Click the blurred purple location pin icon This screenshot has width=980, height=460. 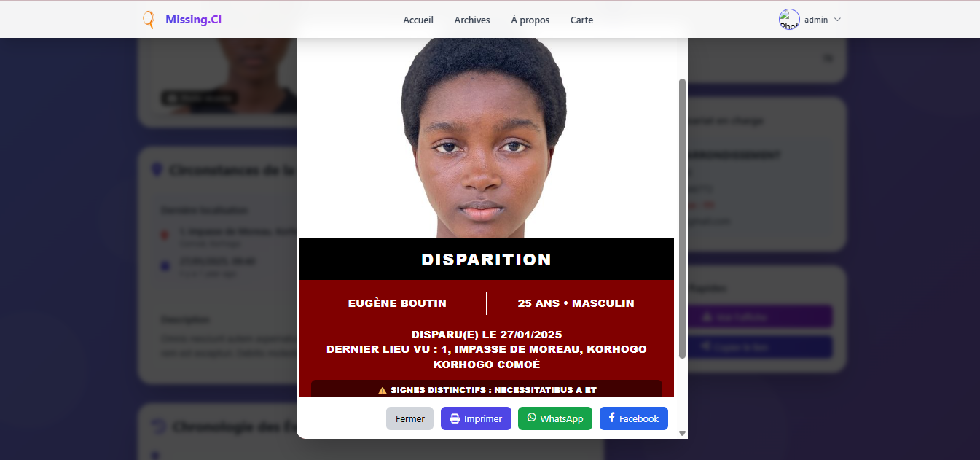[x=156, y=170]
